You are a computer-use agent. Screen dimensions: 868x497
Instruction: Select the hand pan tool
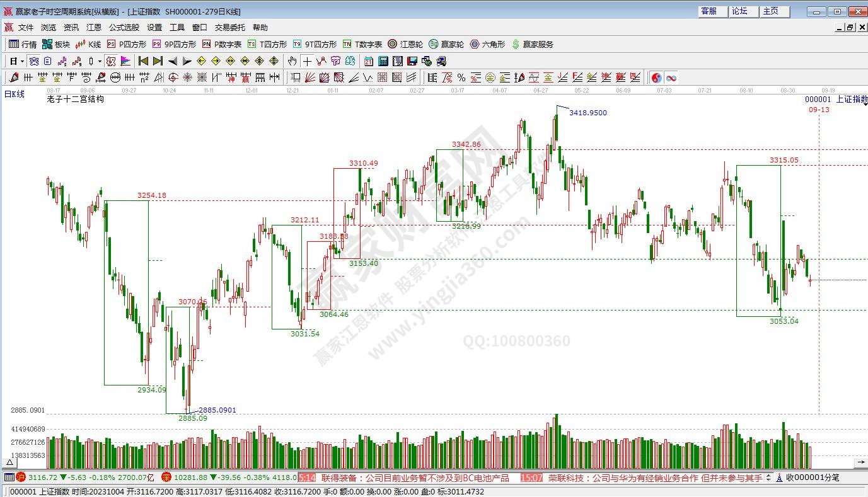(x=292, y=61)
